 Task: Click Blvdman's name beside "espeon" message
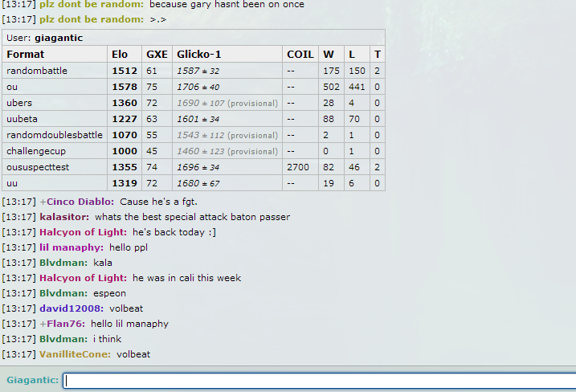[x=63, y=293]
